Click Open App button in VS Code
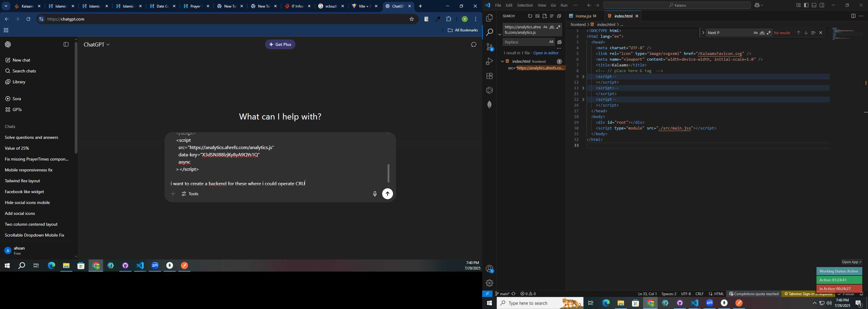 coord(851,262)
